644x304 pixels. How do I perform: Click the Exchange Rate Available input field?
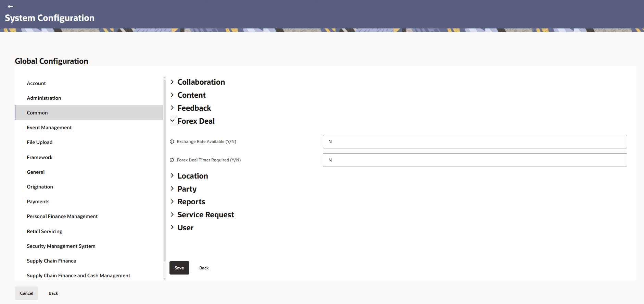coord(475,142)
